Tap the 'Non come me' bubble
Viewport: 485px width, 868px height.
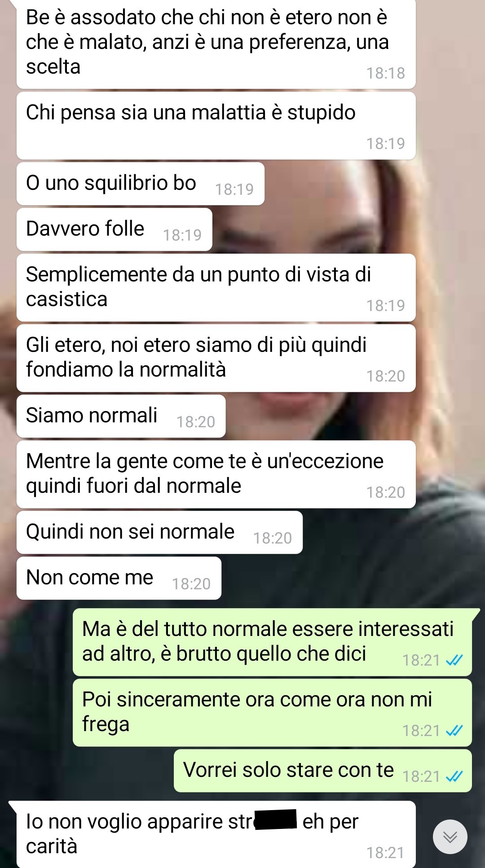119,578
